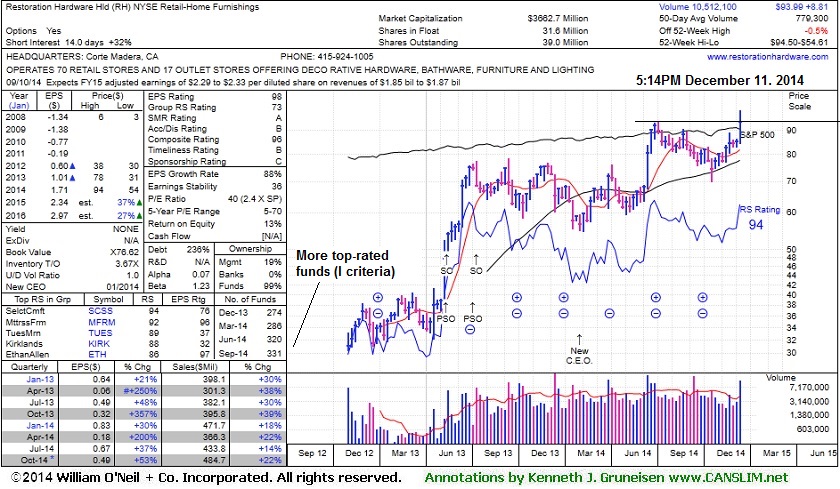Click the Apr-14 EPS change +200%
Viewport: 840px width, 489px height.
[143, 438]
